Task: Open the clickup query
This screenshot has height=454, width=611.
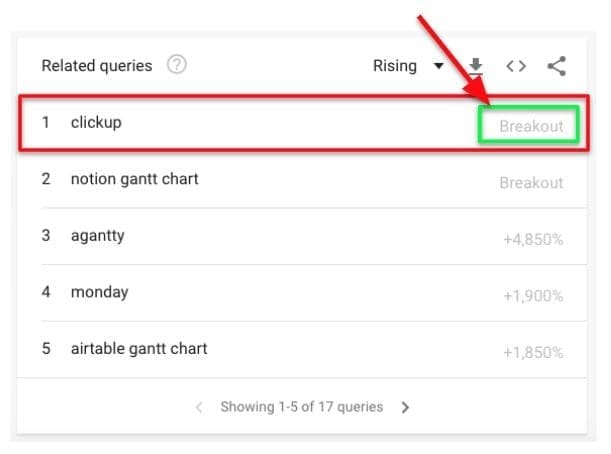Action: pyautogui.click(x=96, y=123)
